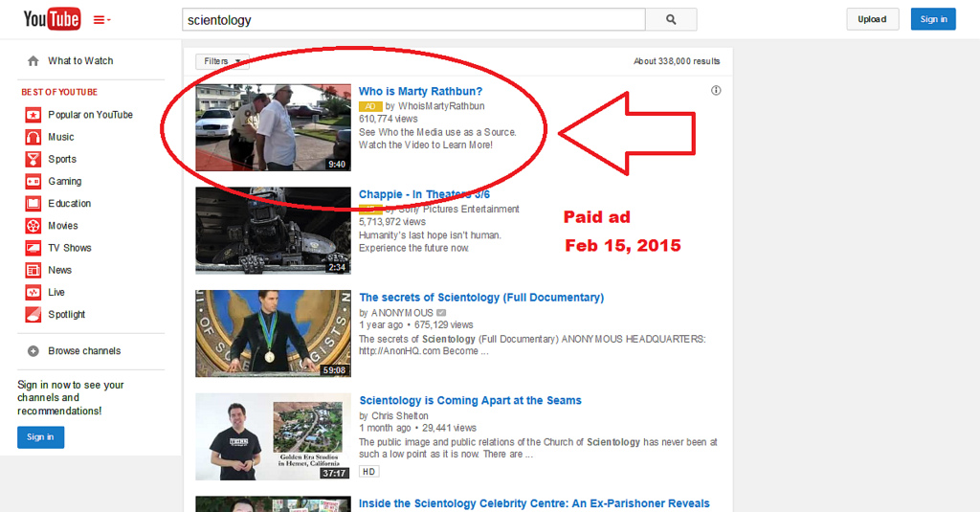The width and height of the screenshot is (980, 512).
Task: Click the Education sidebar label
Action: pyautogui.click(x=69, y=204)
